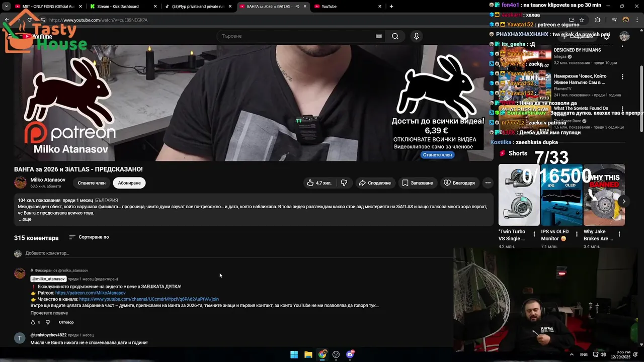Mute the ВАНГА tab via speaker icon
644x362 pixels.
coord(297,7)
